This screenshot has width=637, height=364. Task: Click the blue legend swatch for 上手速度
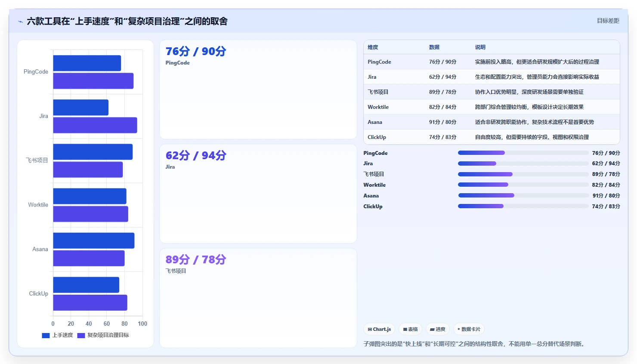[46, 335]
